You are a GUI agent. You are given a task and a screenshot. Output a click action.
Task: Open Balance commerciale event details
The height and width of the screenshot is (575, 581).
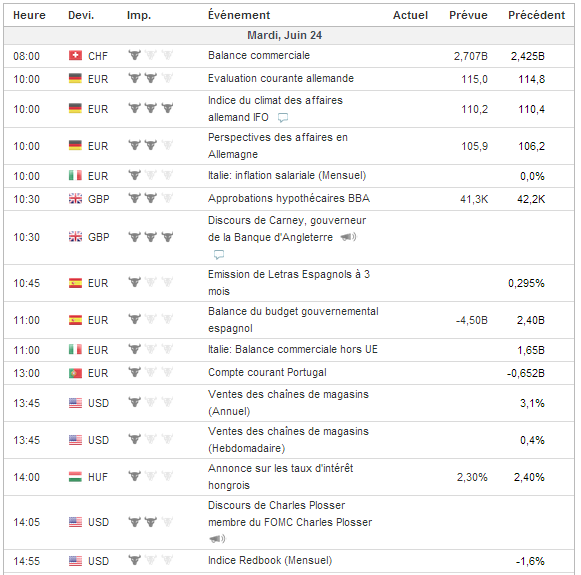pyautogui.click(x=259, y=55)
